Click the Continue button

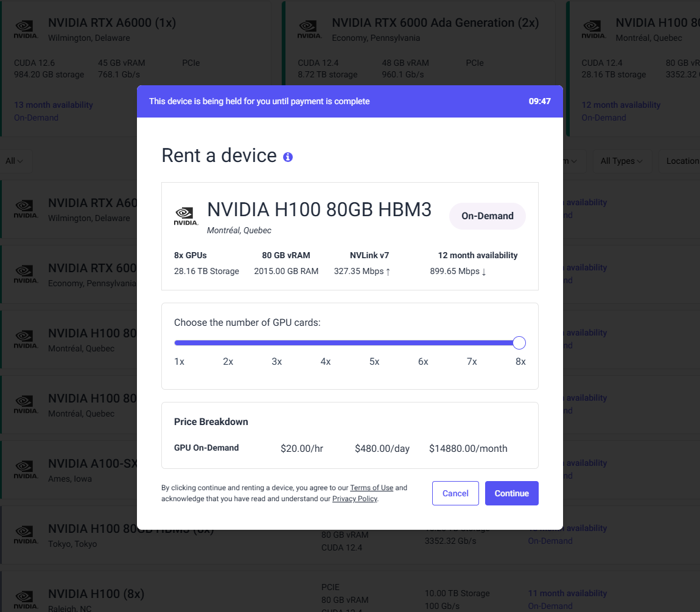[x=511, y=493]
